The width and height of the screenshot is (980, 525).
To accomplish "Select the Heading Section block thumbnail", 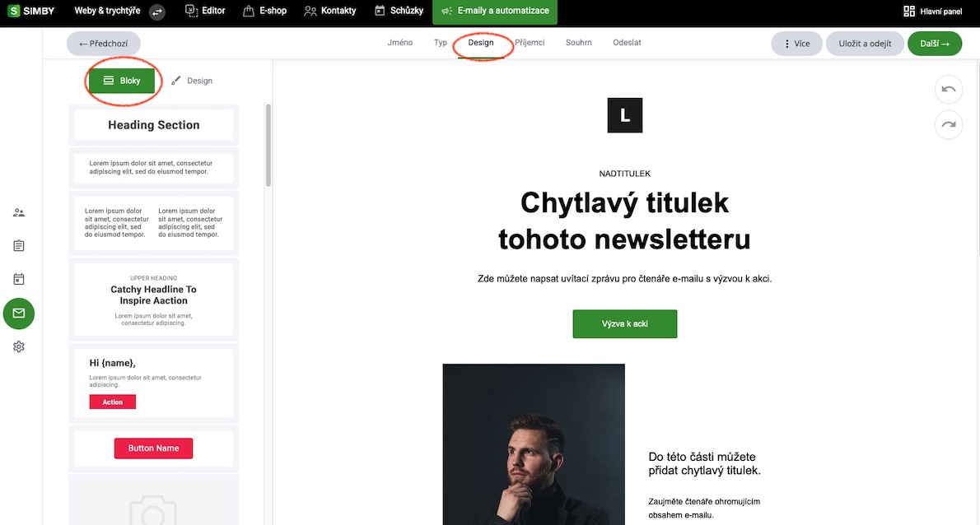I will click(154, 125).
